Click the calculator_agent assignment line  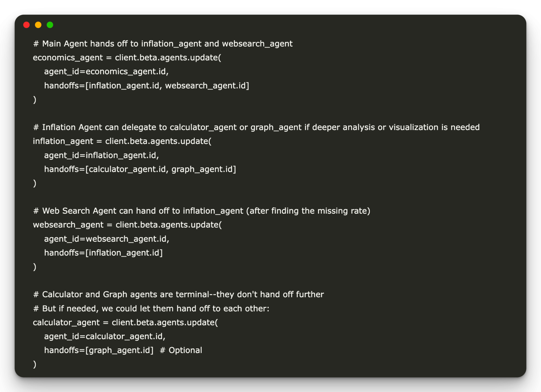tap(125, 322)
